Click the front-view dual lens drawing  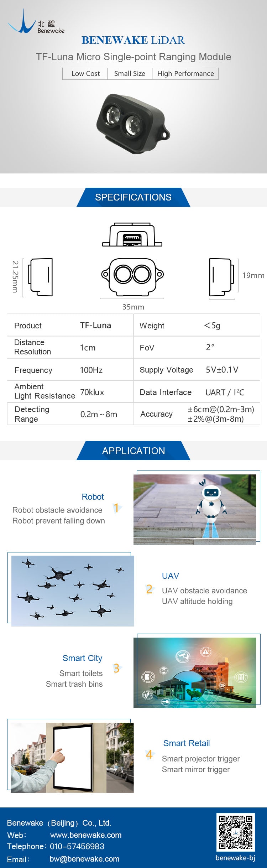point(132,277)
